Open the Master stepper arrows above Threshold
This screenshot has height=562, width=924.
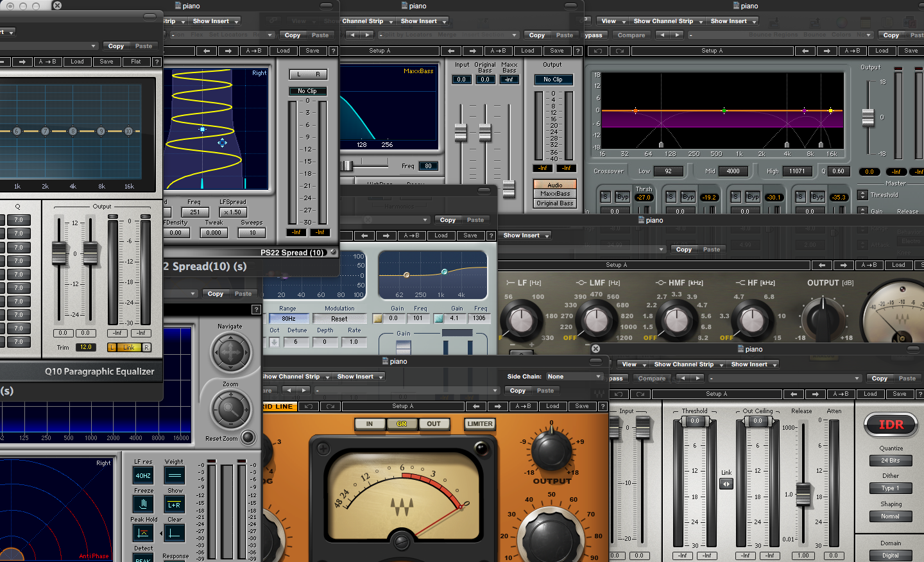pos(863,194)
